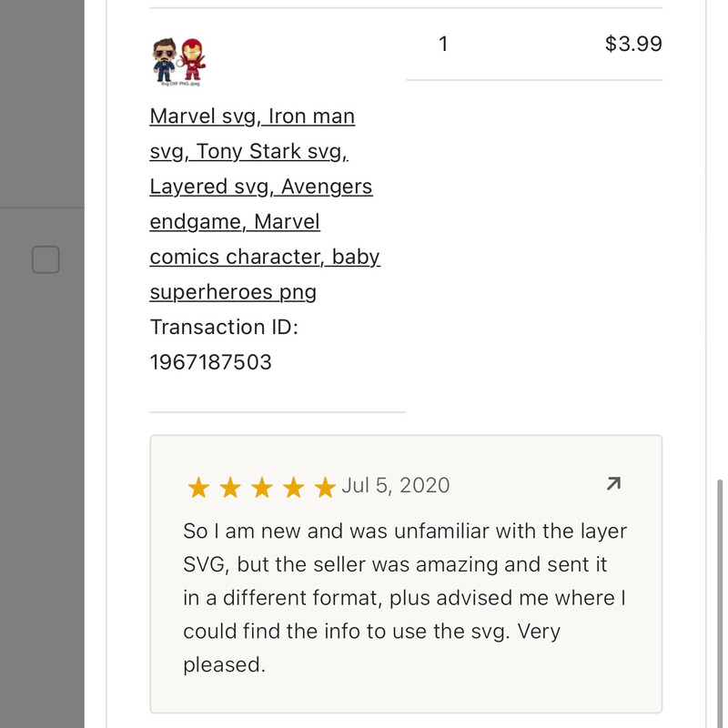Image resolution: width=728 pixels, height=728 pixels.
Task: Open the review using the arrow icon
Action: 613,484
